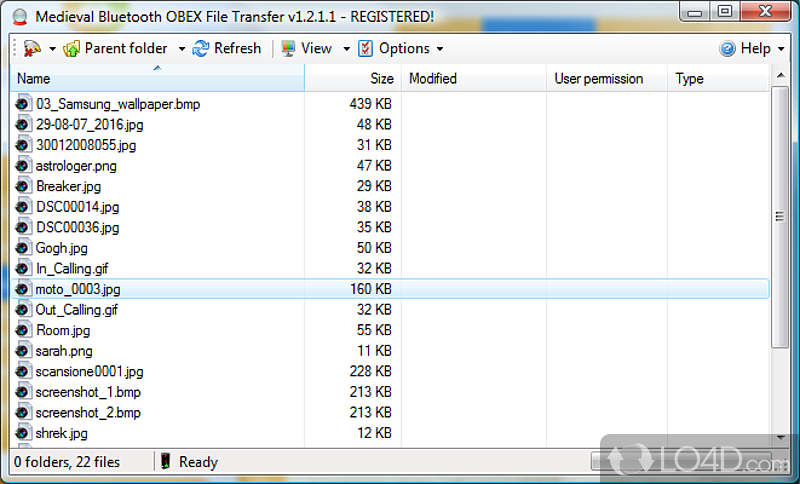Click icon of moto_0003.jpg

22,289
